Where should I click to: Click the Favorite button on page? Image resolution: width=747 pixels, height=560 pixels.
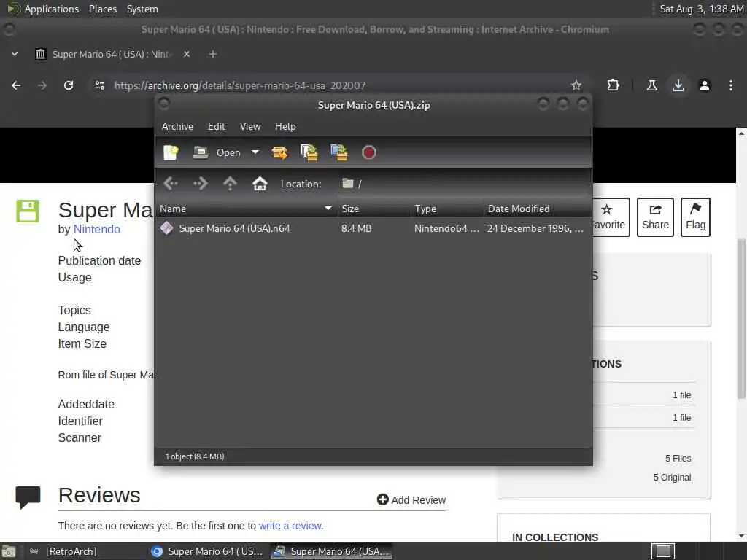tap(611, 217)
